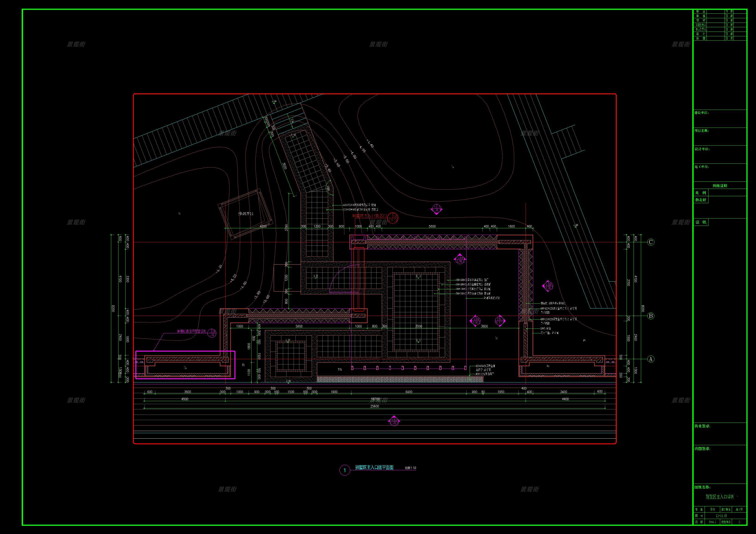
Task: Select the index circle next to 围墙标准段平面索引图
Action: click(x=212, y=333)
